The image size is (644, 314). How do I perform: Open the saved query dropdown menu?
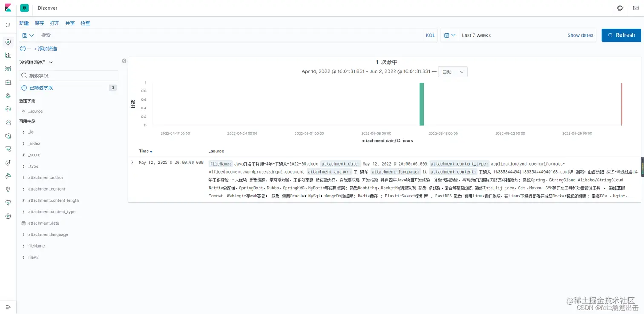point(28,35)
